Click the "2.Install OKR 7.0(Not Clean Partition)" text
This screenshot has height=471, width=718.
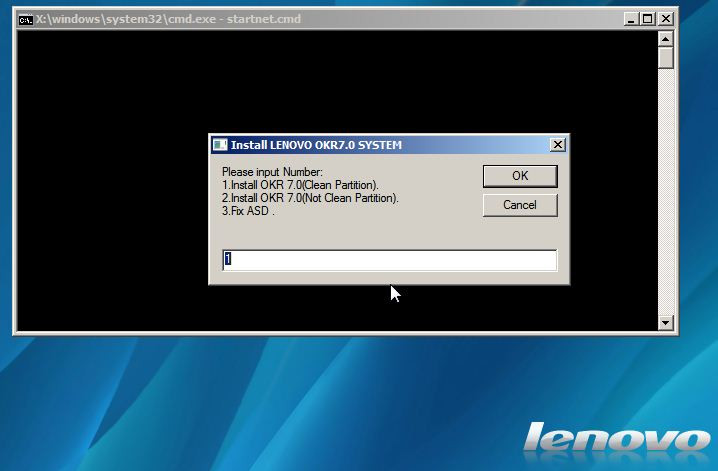(310, 198)
